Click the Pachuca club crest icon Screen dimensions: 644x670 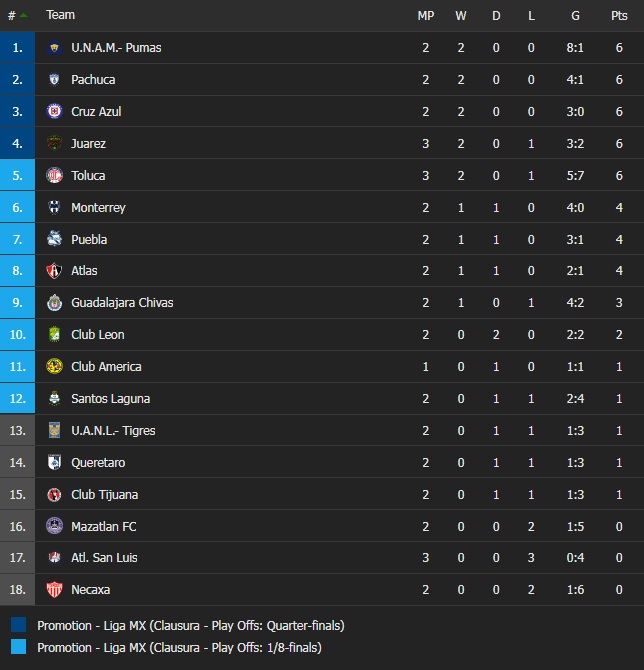(x=55, y=80)
